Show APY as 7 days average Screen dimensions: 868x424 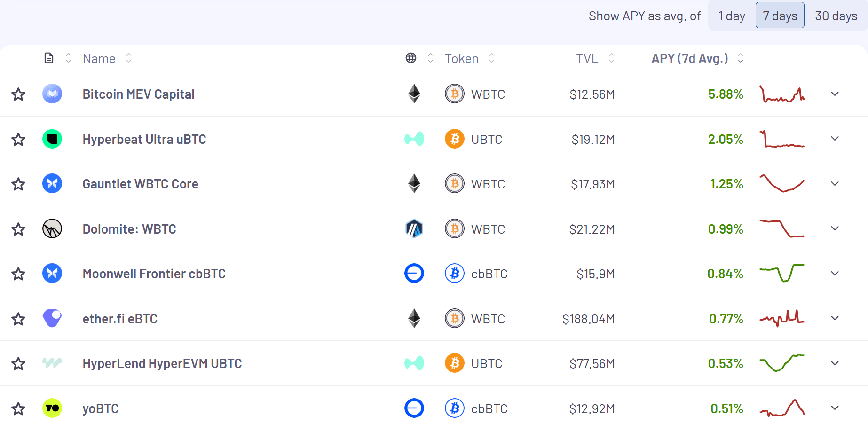pos(780,16)
